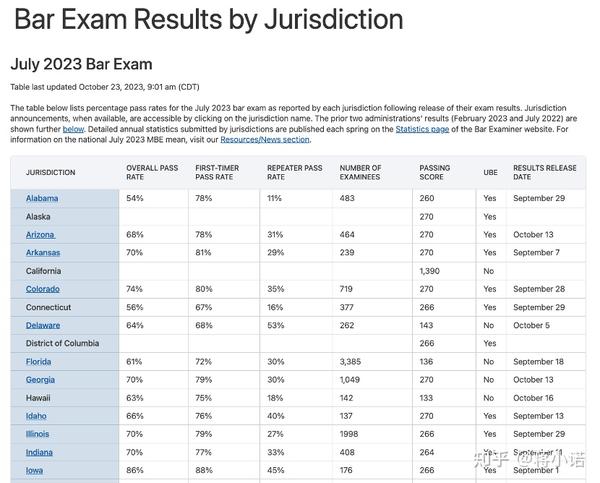Image resolution: width=600 pixels, height=483 pixels.
Task: Open the Statistics page link
Action: (425, 129)
